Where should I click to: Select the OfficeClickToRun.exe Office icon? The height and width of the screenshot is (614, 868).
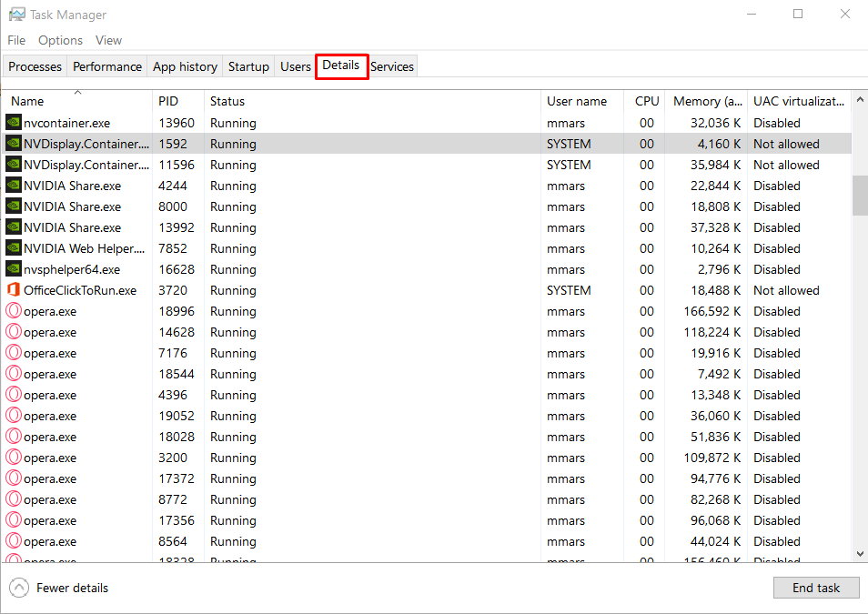pyautogui.click(x=14, y=289)
